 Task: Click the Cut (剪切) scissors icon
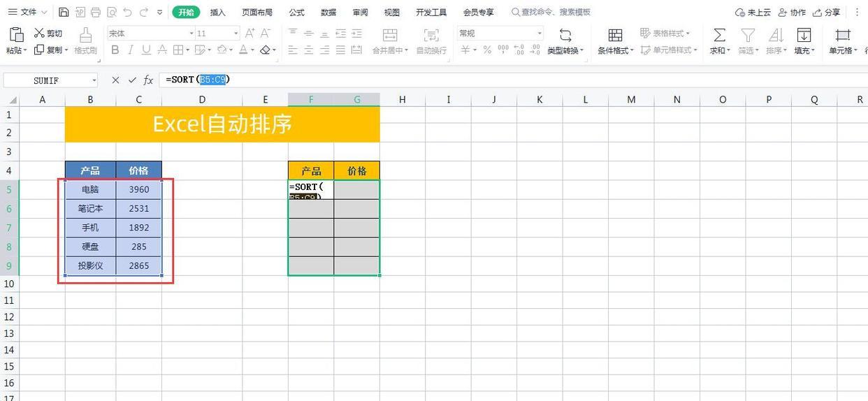click(39, 33)
